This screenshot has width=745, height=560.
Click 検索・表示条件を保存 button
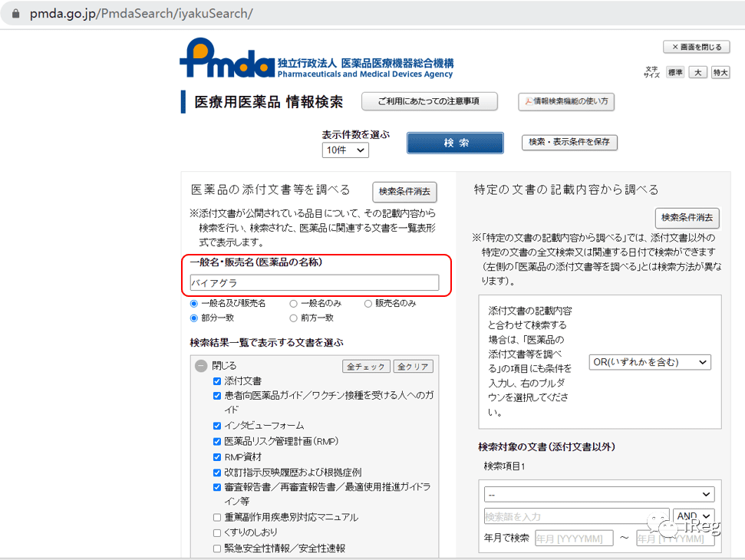[x=569, y=142]
